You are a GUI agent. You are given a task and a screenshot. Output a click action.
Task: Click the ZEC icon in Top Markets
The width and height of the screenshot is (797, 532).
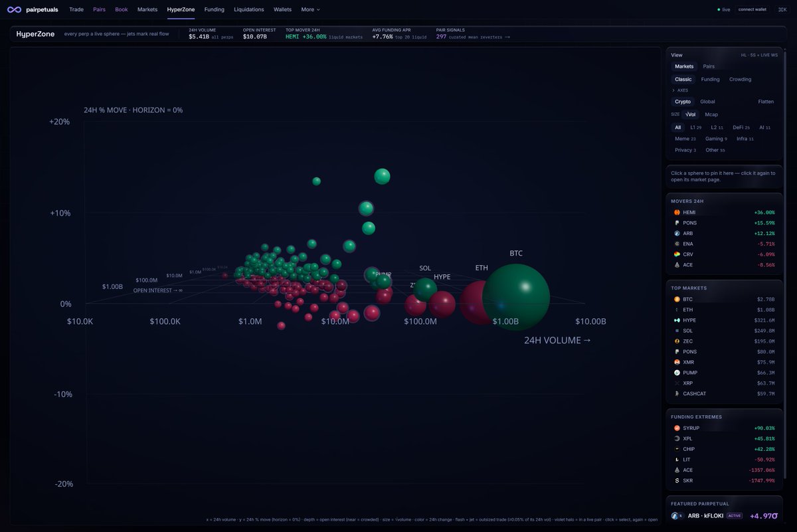point(677,341)
